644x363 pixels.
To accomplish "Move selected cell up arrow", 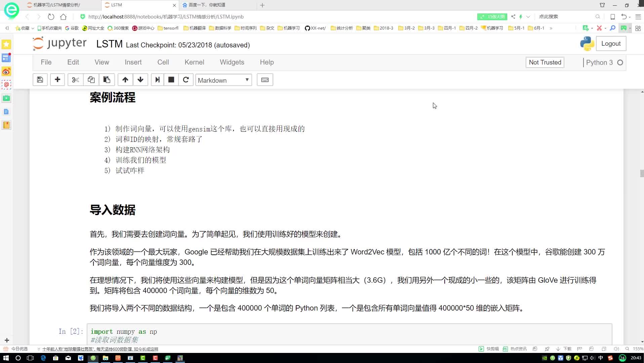I will click(x=125, y=80).
